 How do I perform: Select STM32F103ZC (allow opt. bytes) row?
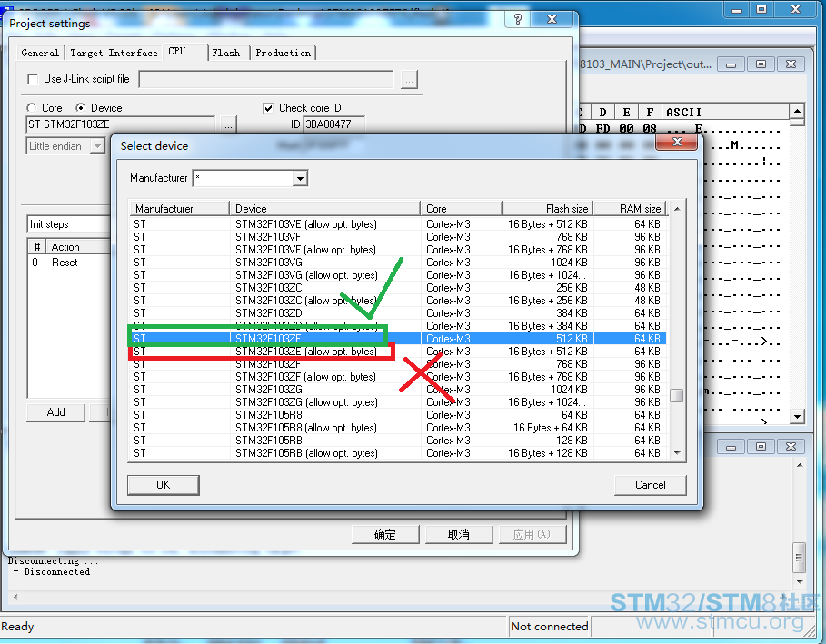coord(398,301)
